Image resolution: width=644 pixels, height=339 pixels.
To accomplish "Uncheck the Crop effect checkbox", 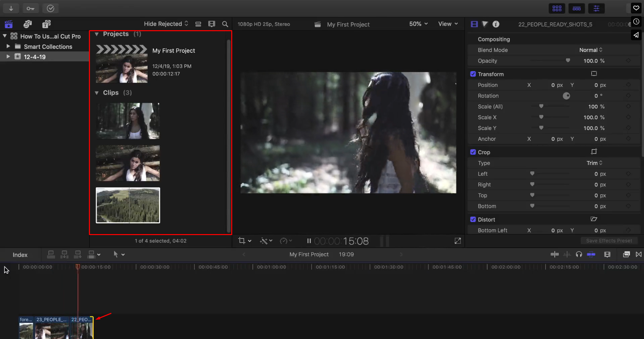I will point(473,152).
